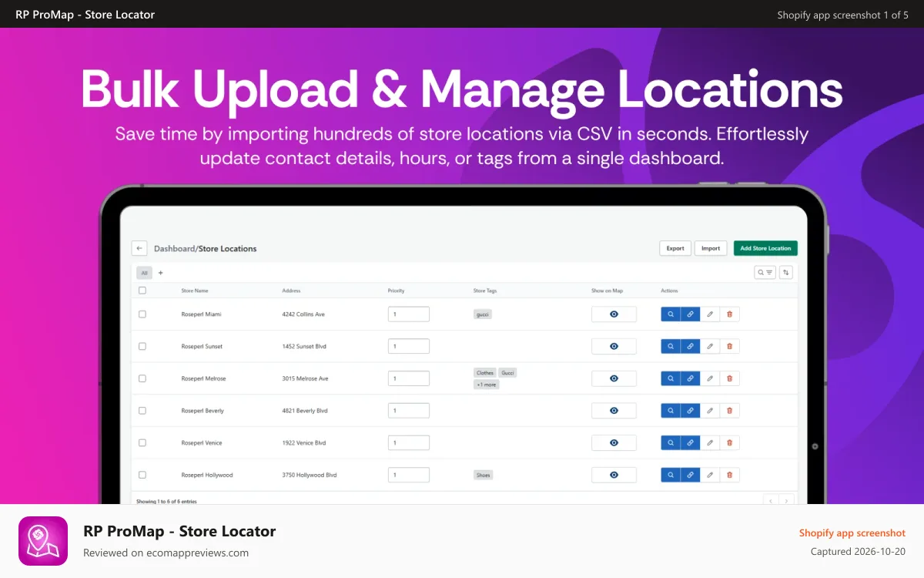Edit pencil icon for Roseperl Melrose
Image resolution: width=924 pixels, height=578 pixels.
(x=710, y=378)
